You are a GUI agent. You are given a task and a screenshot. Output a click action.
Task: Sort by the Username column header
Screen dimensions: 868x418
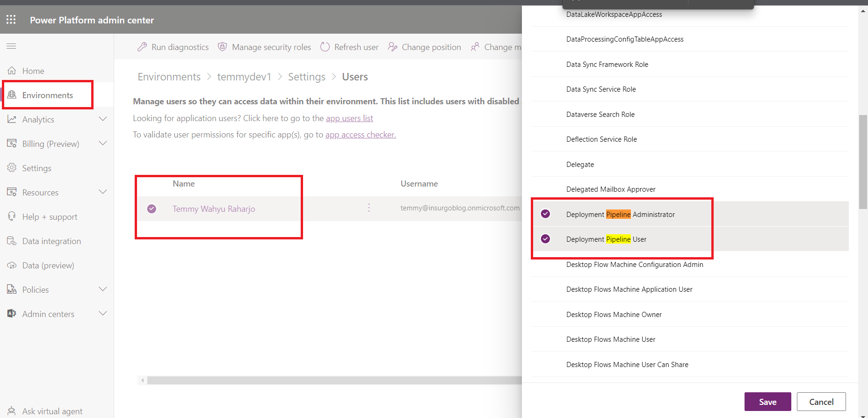[419, 184]
